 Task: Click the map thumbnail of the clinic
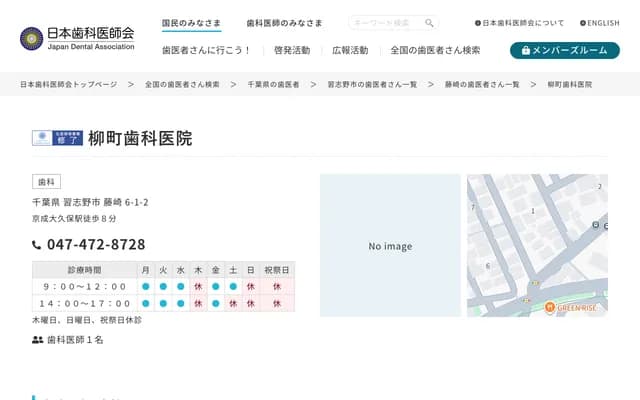[x=536, y=246]
